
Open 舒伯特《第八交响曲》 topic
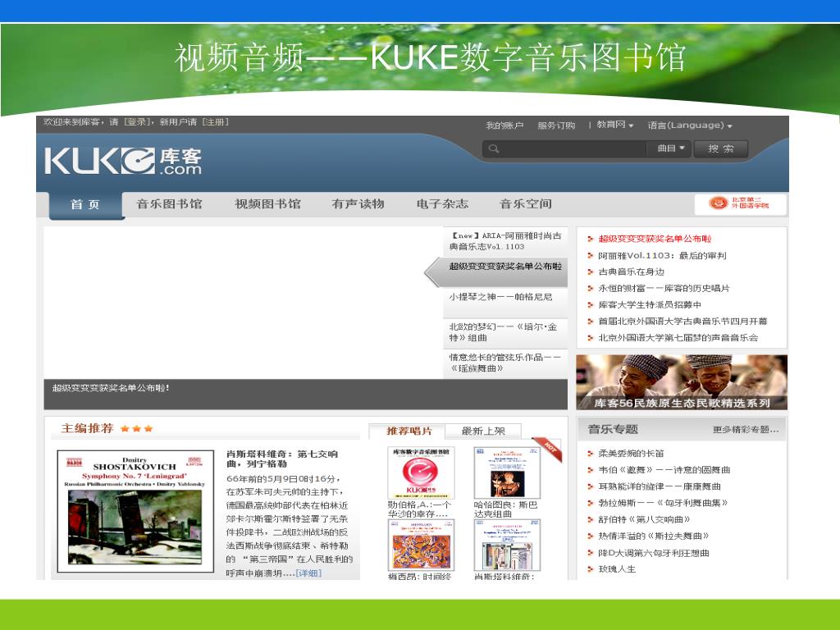click(644, 519)
